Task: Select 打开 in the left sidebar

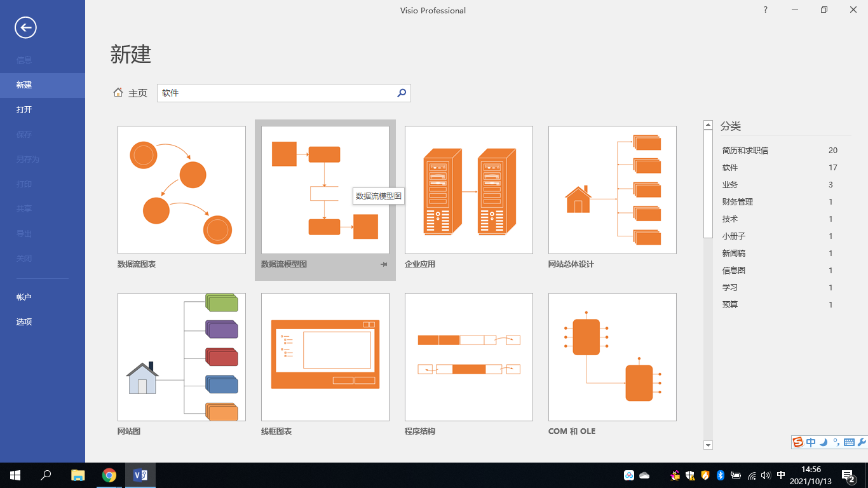Action: 24,110
